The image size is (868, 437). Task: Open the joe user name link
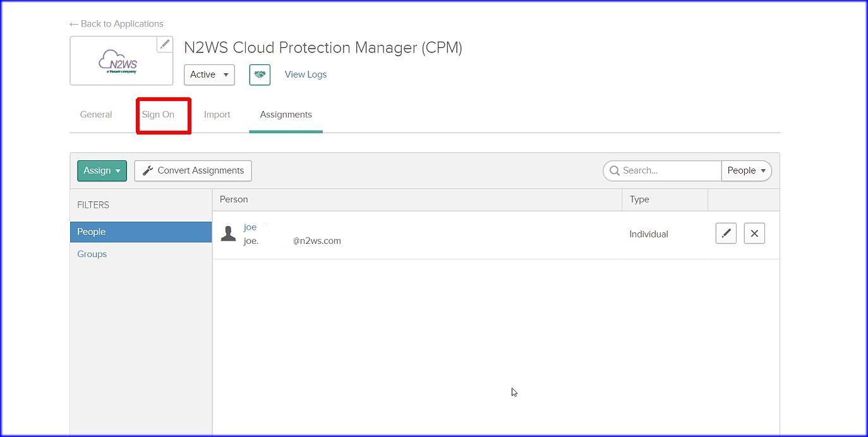tap(250, 227)
